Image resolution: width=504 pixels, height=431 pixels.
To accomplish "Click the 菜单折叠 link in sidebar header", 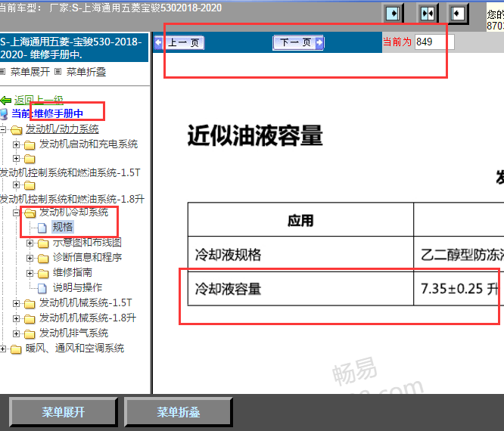I will pos(86,72).
